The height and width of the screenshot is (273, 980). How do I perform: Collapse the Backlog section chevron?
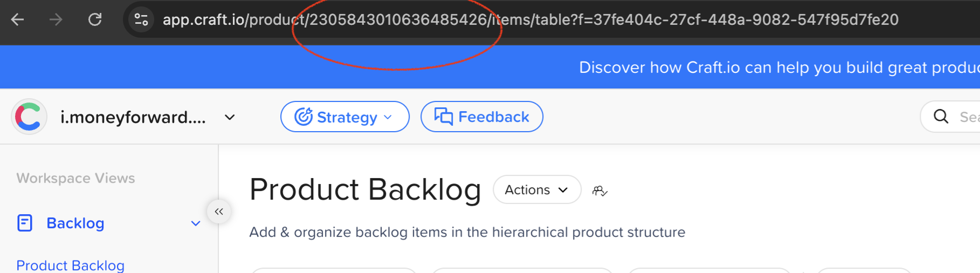(x=196, y=223)
